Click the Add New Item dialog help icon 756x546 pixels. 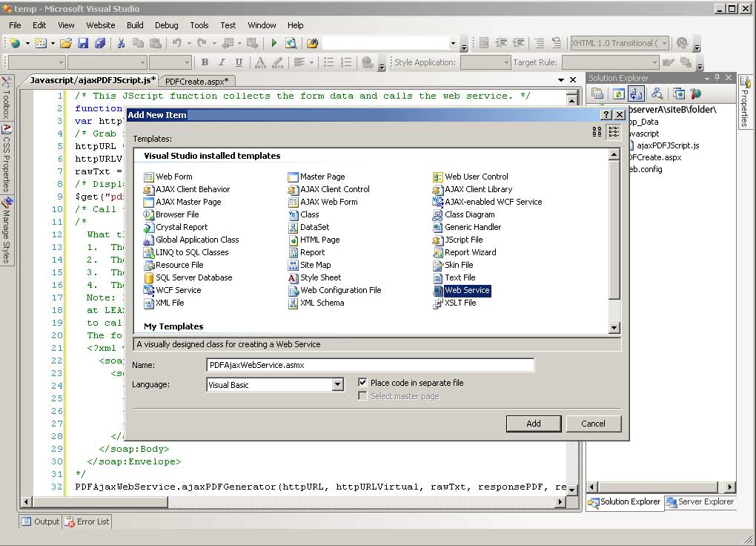(x=606, y=115)
